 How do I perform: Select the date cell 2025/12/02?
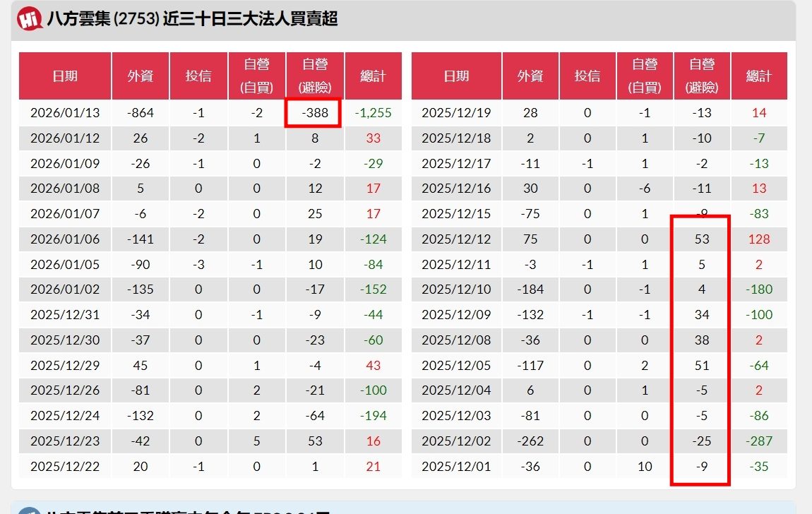[456, 441]
